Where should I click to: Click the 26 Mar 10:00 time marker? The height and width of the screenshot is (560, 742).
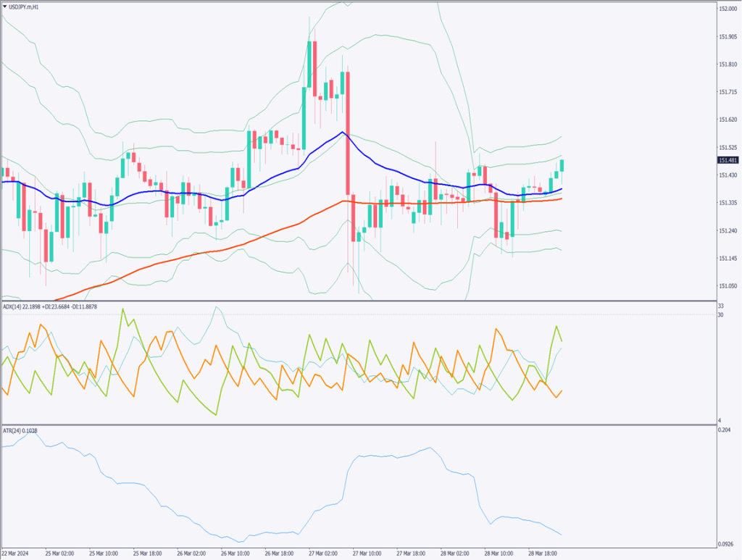coord(236,553)
